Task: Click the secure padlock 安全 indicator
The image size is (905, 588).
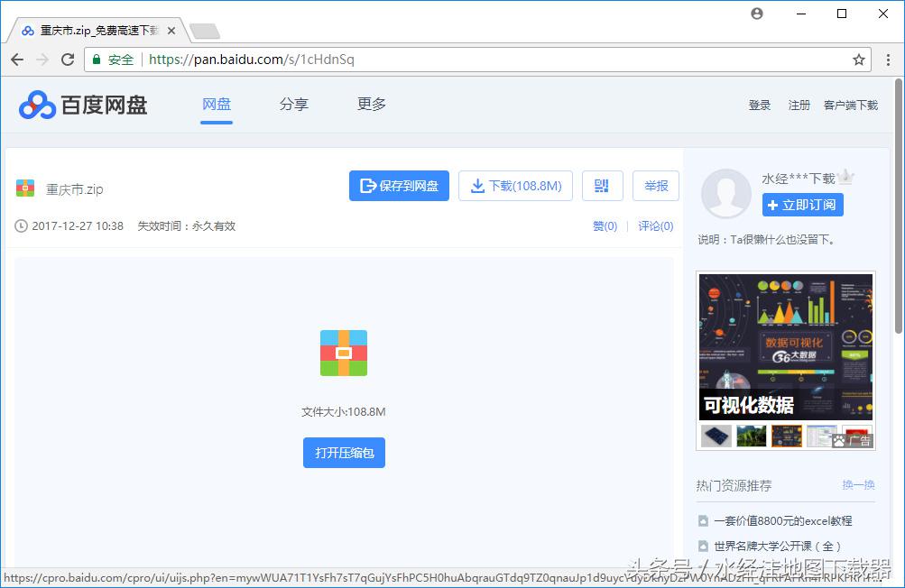Action: tap(113, 60)
